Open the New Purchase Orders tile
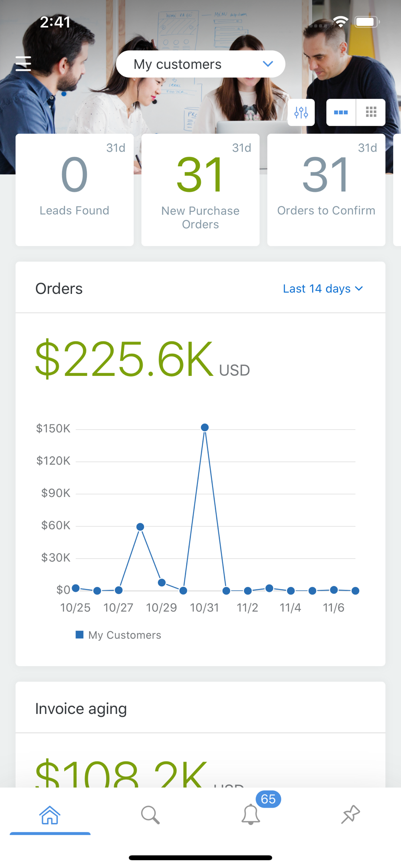This screenshot has width=401, height=868. 200,190
